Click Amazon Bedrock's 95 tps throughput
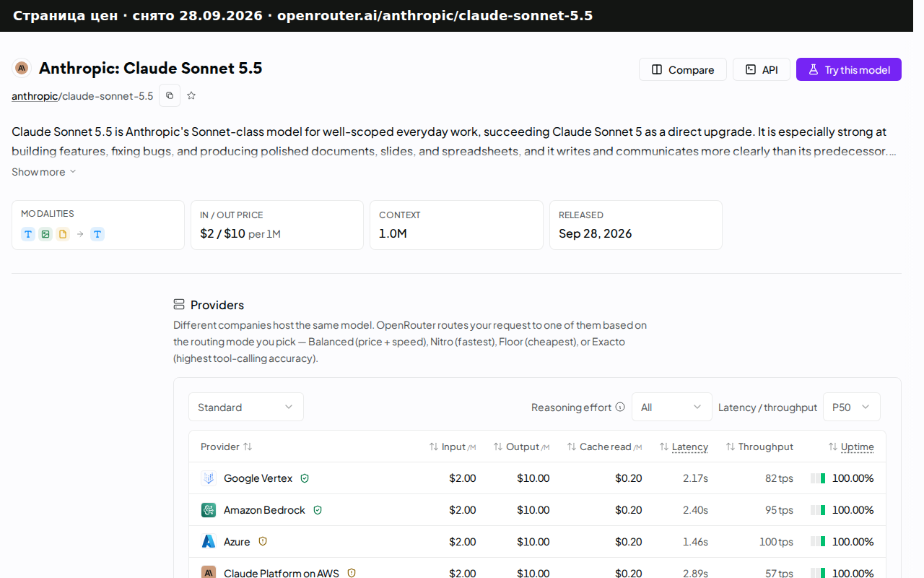The height and width of the screenshot is (578, 924). (x=780, y=510)
